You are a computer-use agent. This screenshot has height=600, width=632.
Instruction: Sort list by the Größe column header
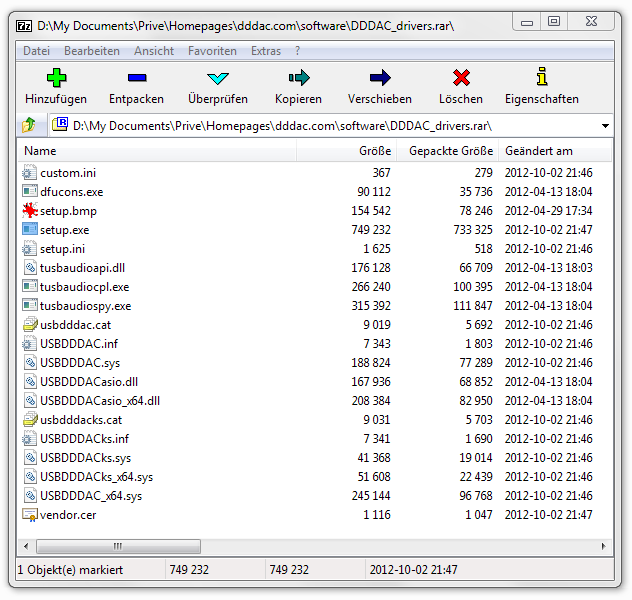coord(375,151)
